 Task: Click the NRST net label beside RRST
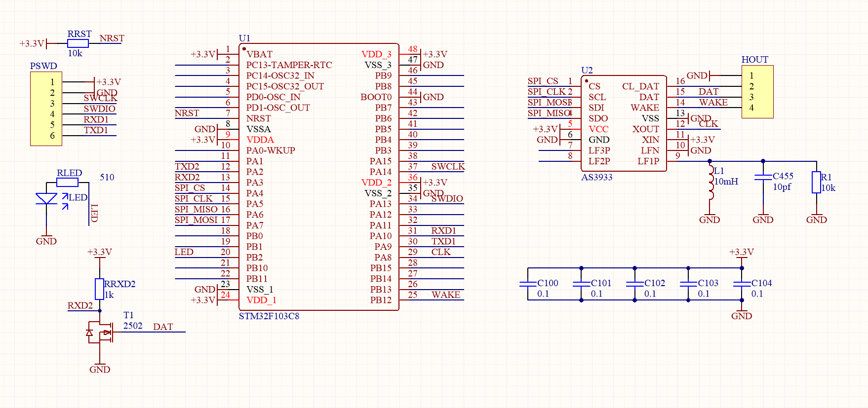(112, 38)
